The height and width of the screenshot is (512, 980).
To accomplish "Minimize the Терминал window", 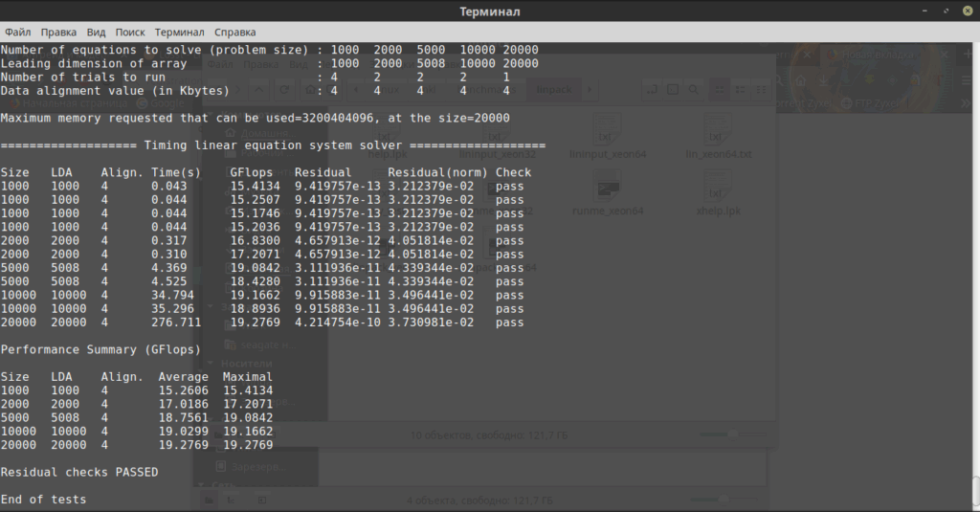I will (x=924, y=11).
